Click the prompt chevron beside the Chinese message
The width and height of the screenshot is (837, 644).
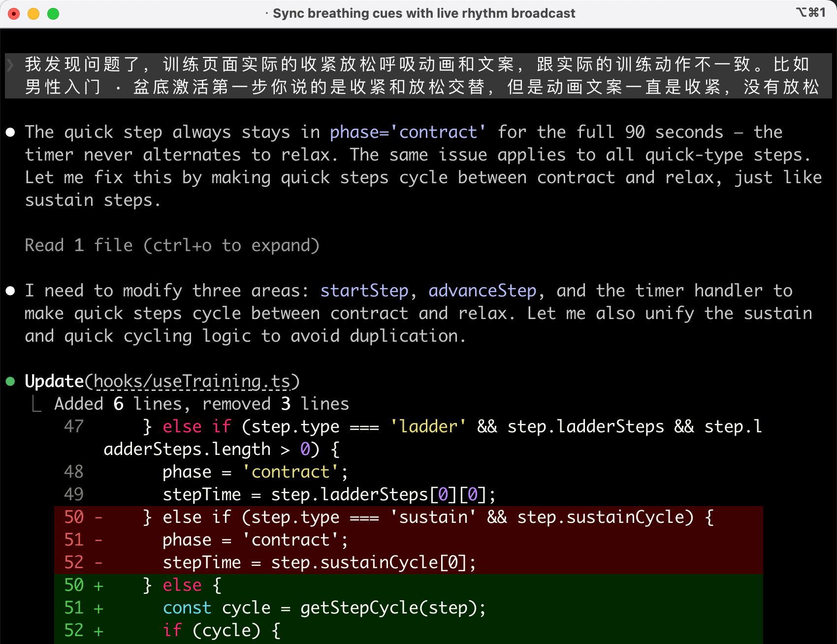point(10,64)
